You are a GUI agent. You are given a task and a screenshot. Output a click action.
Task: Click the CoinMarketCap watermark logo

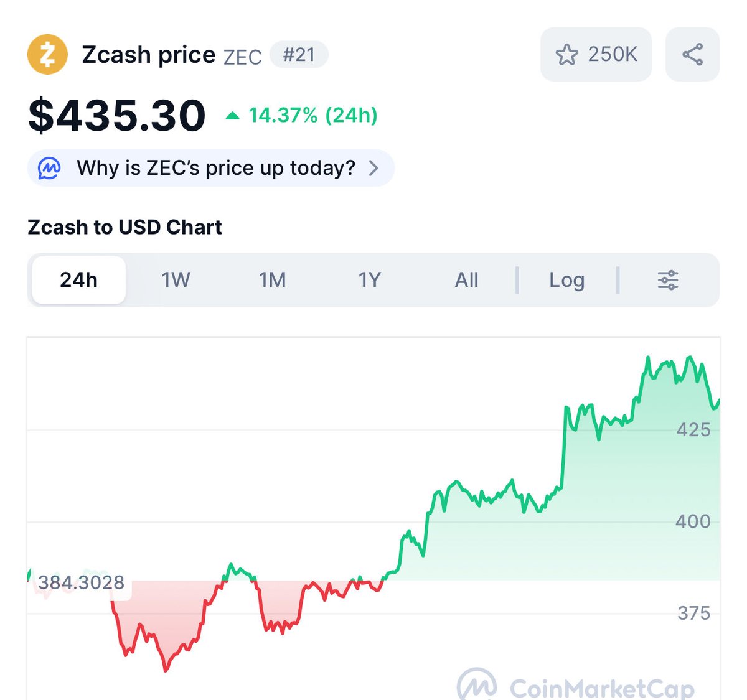[x=477, y=686]
